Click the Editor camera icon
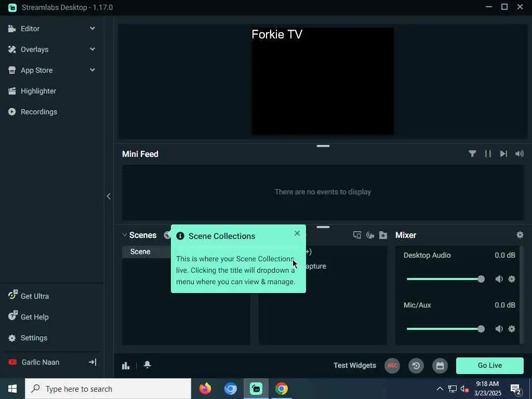This screenshot has height=399, width=532. coord(12,29)
